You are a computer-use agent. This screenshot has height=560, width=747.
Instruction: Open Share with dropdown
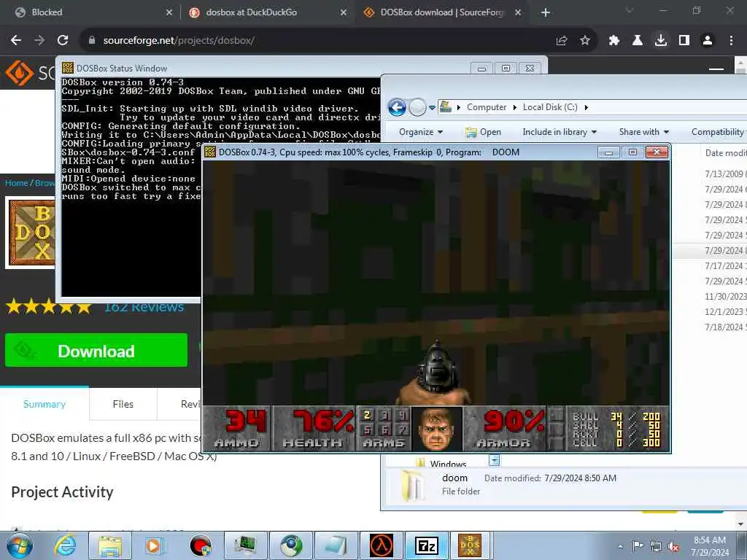(x=644, y=132)
